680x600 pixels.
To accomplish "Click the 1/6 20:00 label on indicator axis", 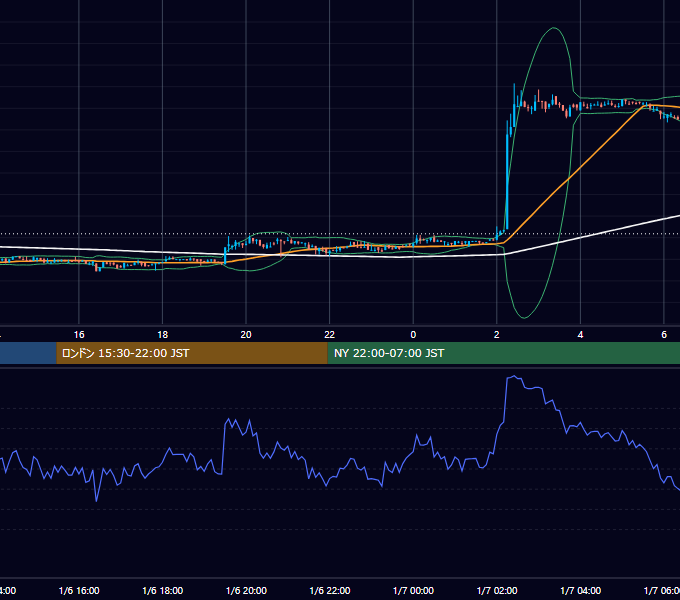I will (246, 591).
